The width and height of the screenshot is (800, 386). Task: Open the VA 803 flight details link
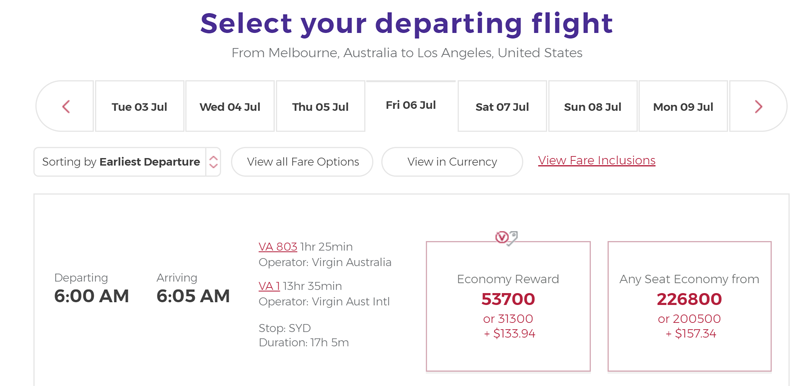click(x=278, y=247)
